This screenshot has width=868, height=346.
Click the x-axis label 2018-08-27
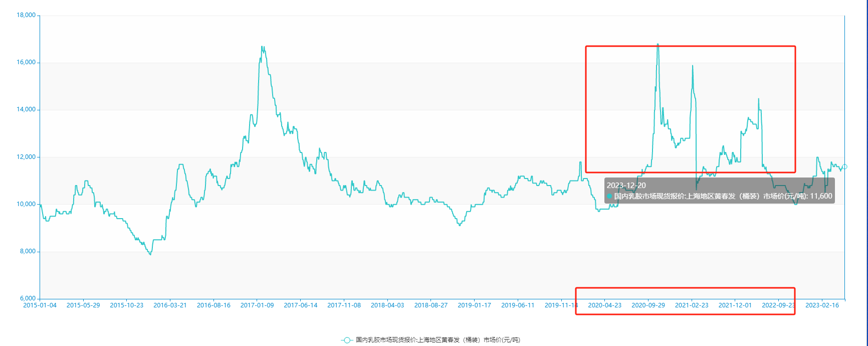click(431, 305)
